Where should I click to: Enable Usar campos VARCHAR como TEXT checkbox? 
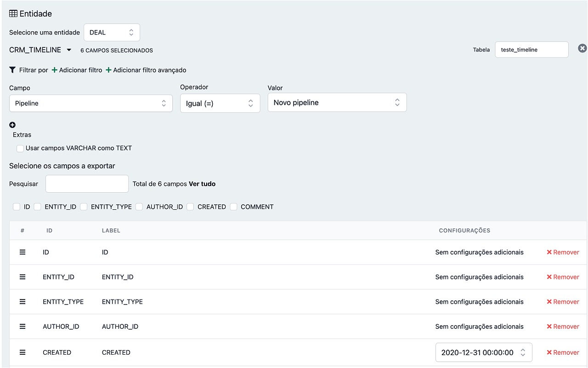point(20,149)
